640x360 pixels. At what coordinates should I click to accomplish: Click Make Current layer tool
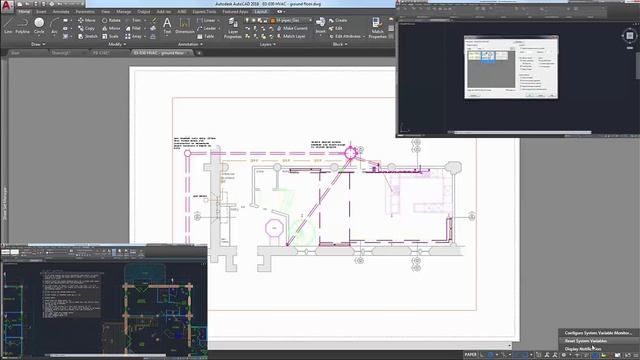292,28
